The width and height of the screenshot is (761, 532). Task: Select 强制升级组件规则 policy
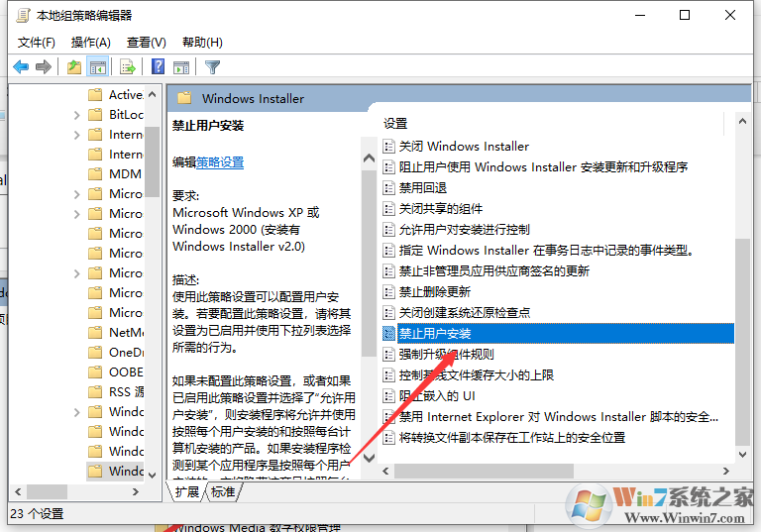[x=447, y=355]
